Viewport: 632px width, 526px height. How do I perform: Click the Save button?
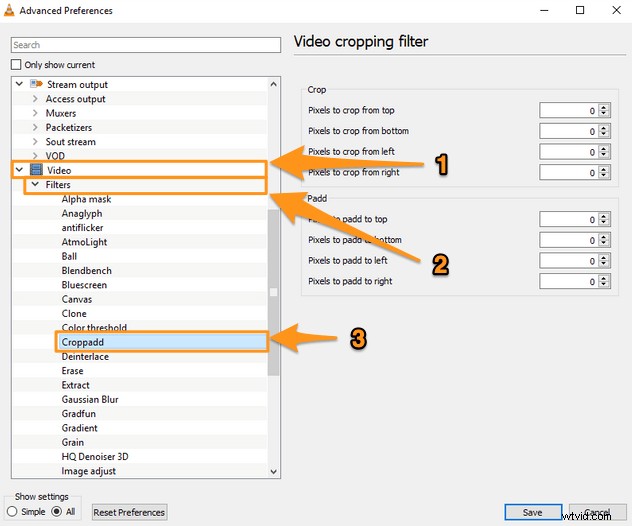[533, 512]
